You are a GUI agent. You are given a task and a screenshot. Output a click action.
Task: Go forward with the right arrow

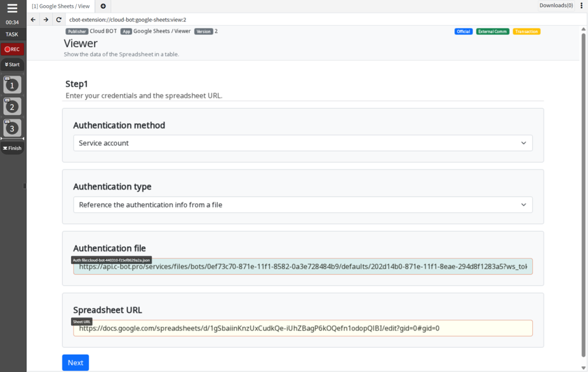(46, 20)
